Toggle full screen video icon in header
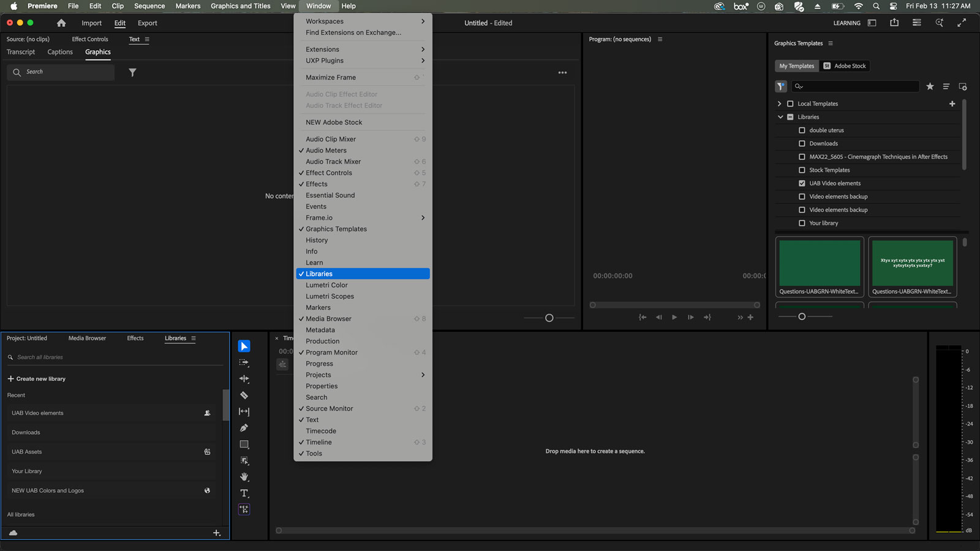 coord(962,23)
